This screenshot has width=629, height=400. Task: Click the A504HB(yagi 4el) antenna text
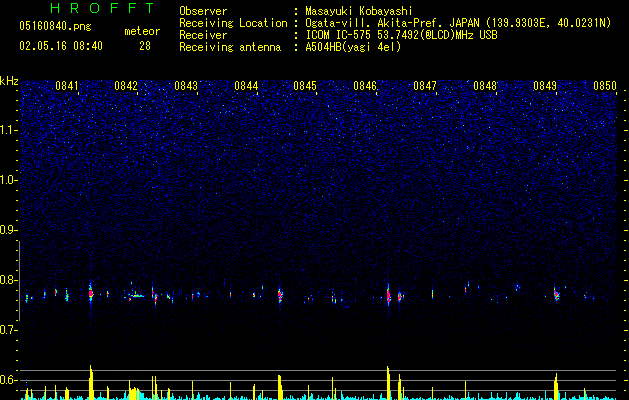353,47
